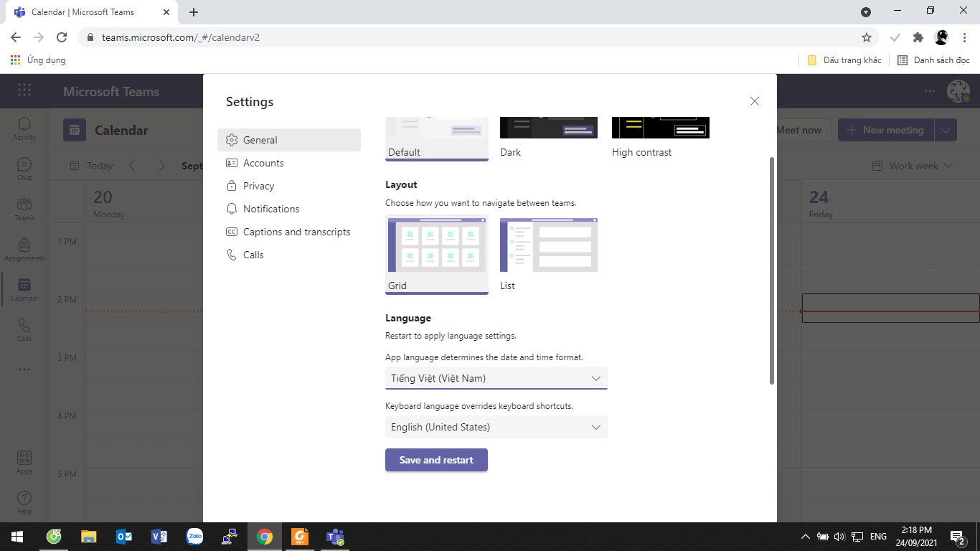Open Assignments in Teams sidebar

pos(24,249)
